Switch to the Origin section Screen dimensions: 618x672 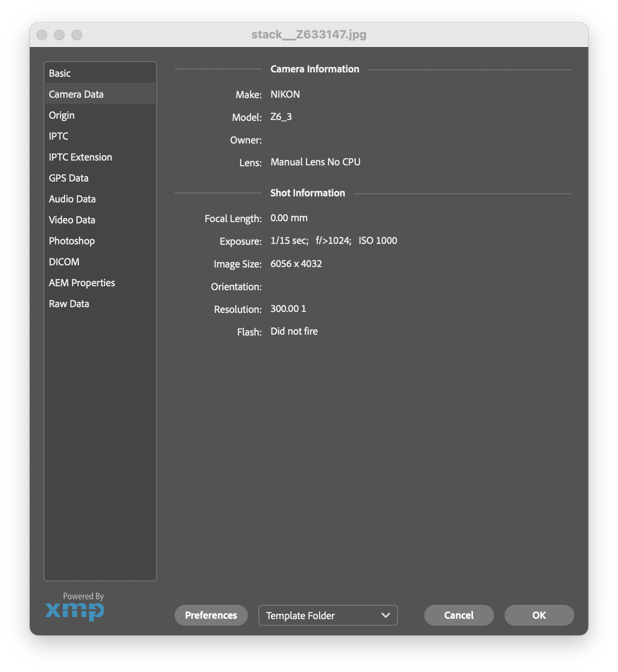[x=100, y=115]
